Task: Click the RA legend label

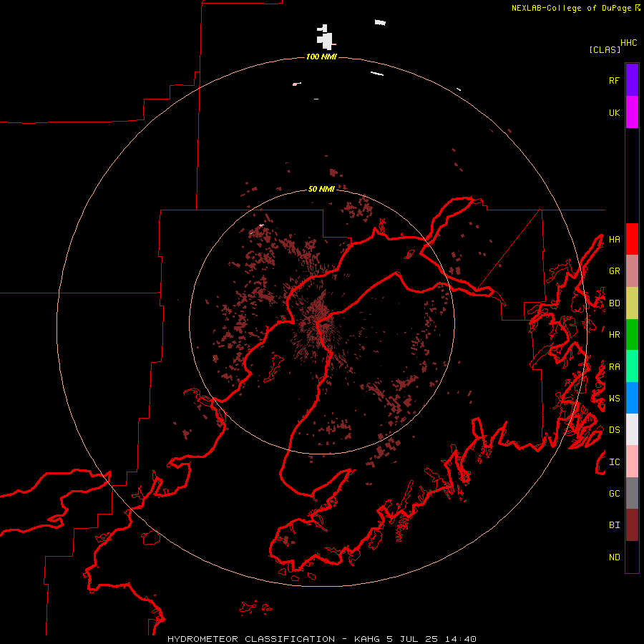Action: [614, 367]
